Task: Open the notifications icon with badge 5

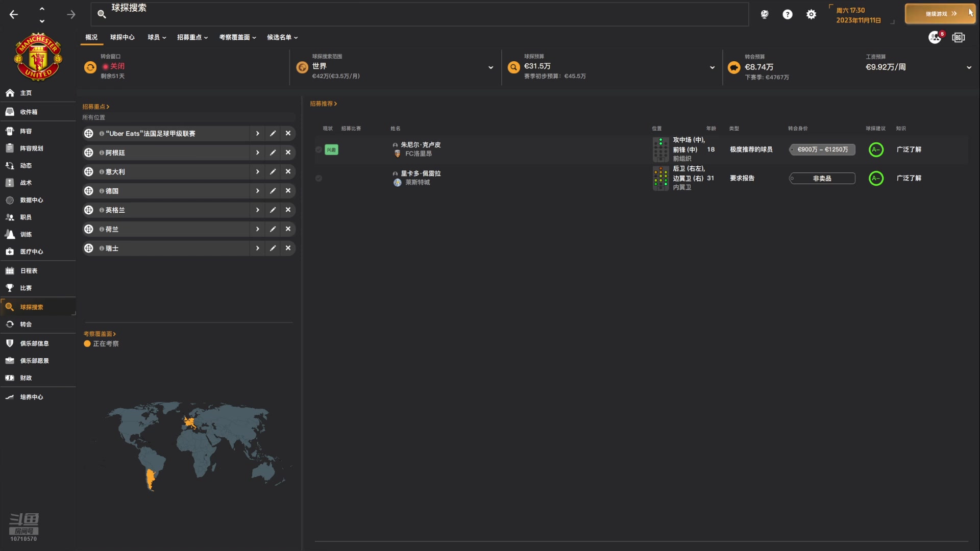Action: [936, 37]
